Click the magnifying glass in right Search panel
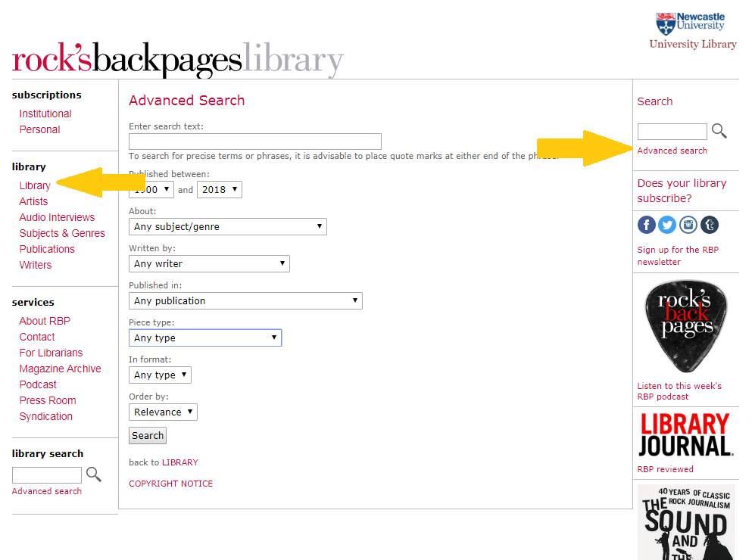752x560 pixels. point(719,132)
